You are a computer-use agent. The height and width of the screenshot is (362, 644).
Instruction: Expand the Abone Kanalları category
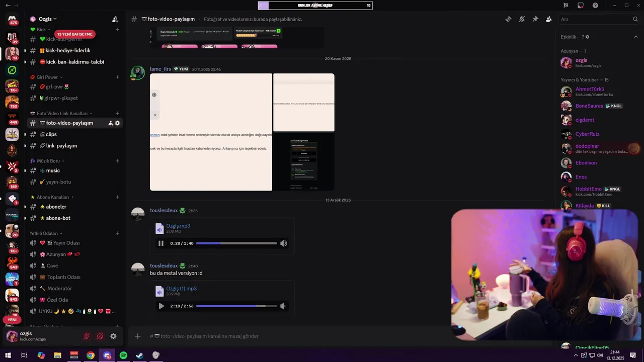(x=52, y=198)
